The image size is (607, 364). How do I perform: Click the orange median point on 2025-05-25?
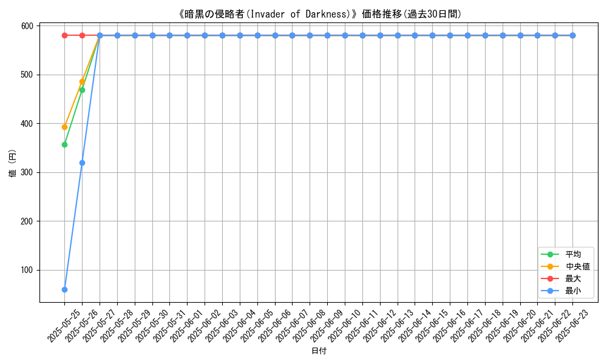pos(65,127)
